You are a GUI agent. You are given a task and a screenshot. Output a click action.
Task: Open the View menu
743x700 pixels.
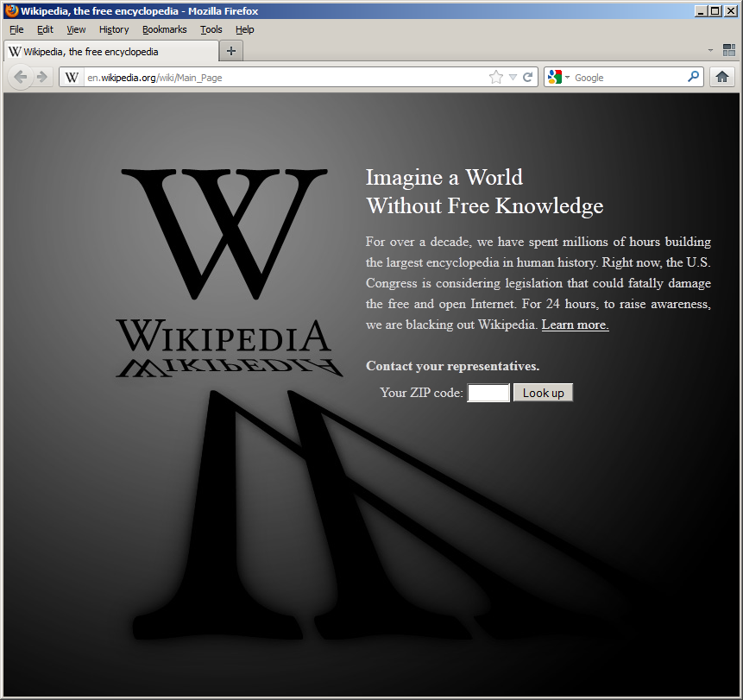[76, 29]
